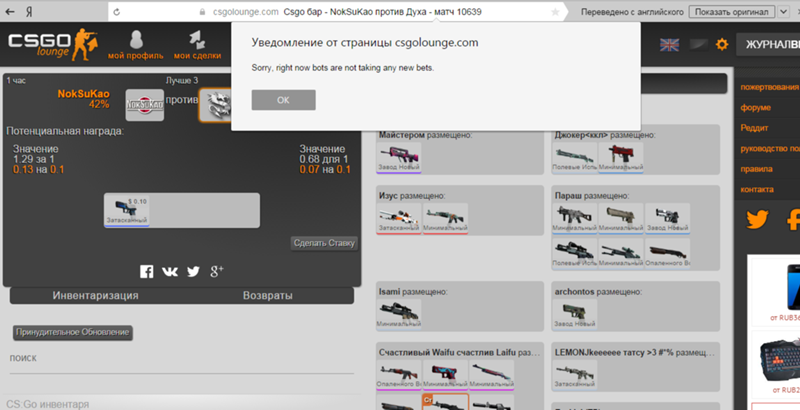Switch language with the UK flag icon
800x410 pixels.
(669, 45)
